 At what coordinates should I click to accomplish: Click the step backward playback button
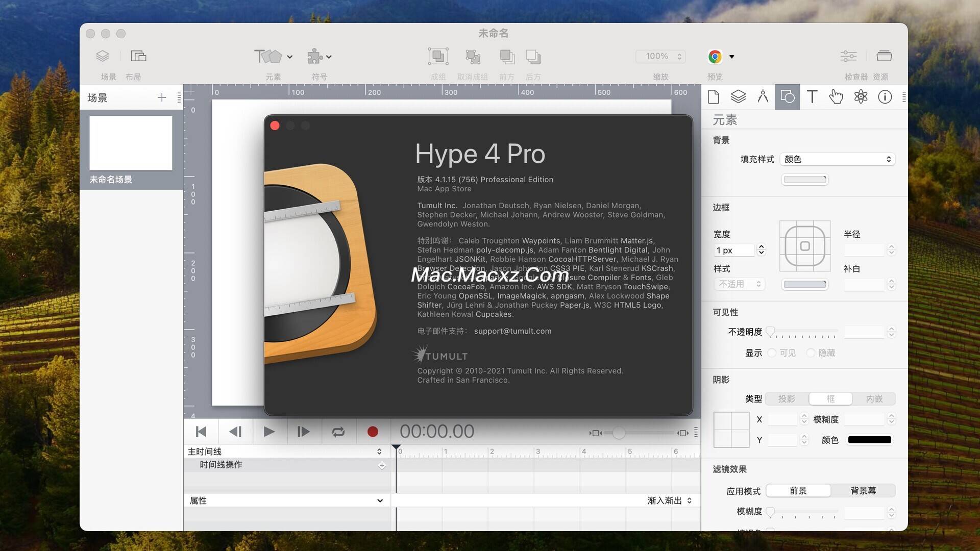point(235,432)
